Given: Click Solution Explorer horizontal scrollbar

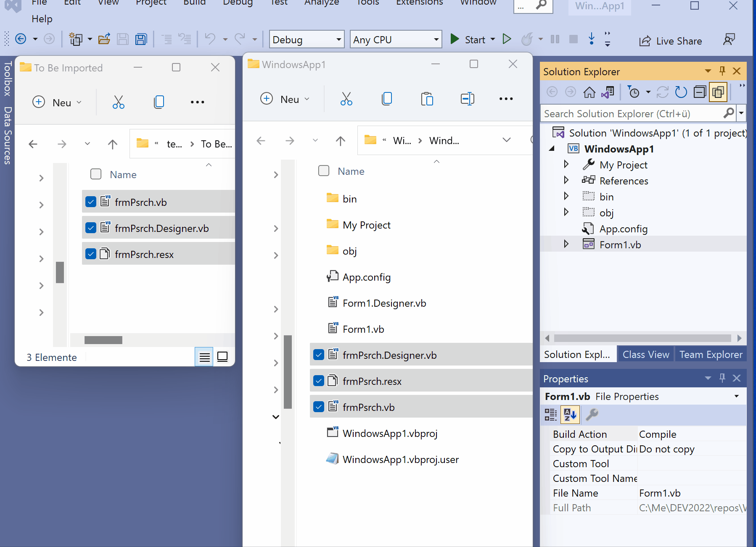Looking at the screenshot, I should (x=642, y=338).
